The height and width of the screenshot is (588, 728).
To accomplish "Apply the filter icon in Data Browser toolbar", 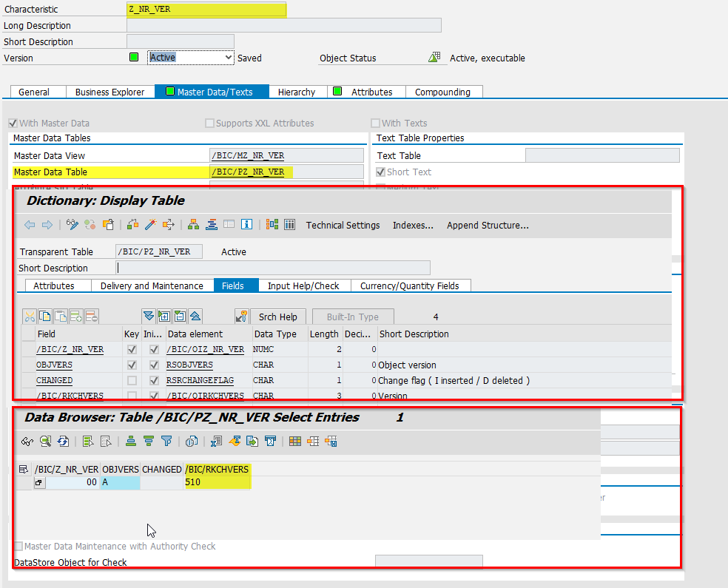I will [165, 441].
